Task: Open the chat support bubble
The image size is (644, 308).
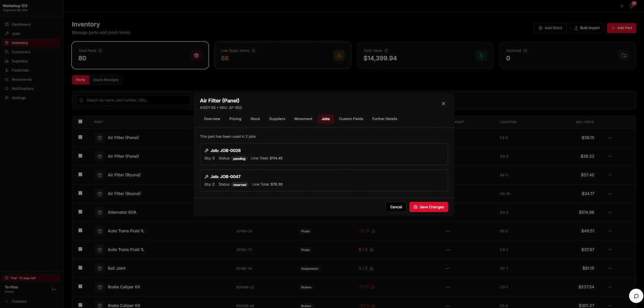Action: (636, 296)
